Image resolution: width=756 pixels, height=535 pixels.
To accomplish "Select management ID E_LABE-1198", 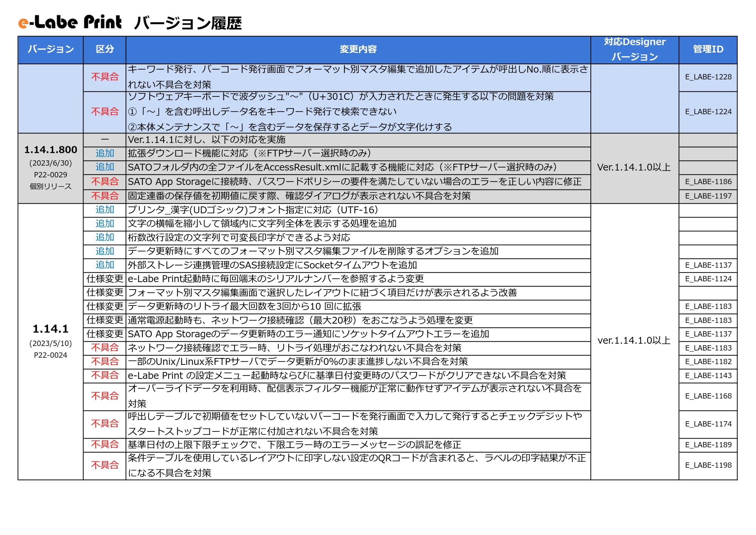I will (x=708, y=465).
